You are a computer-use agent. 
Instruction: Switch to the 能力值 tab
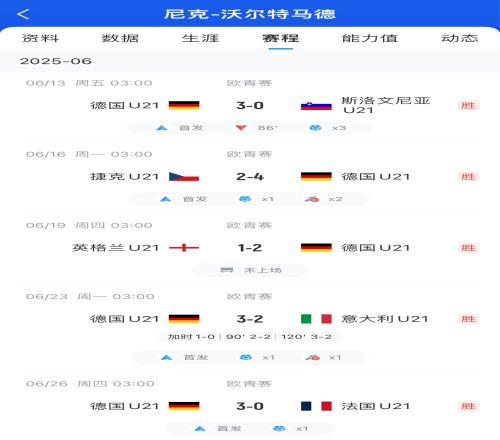[x=370, y=38]
